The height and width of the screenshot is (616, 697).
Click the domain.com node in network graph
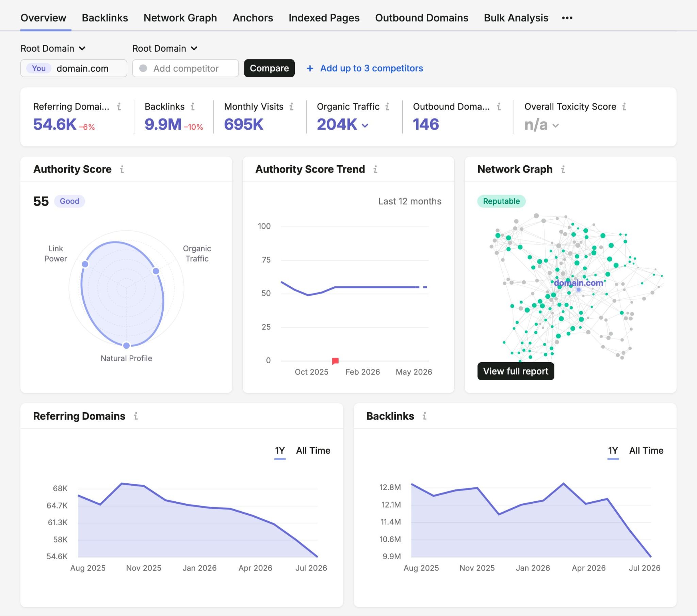click(x=578, y=289)
